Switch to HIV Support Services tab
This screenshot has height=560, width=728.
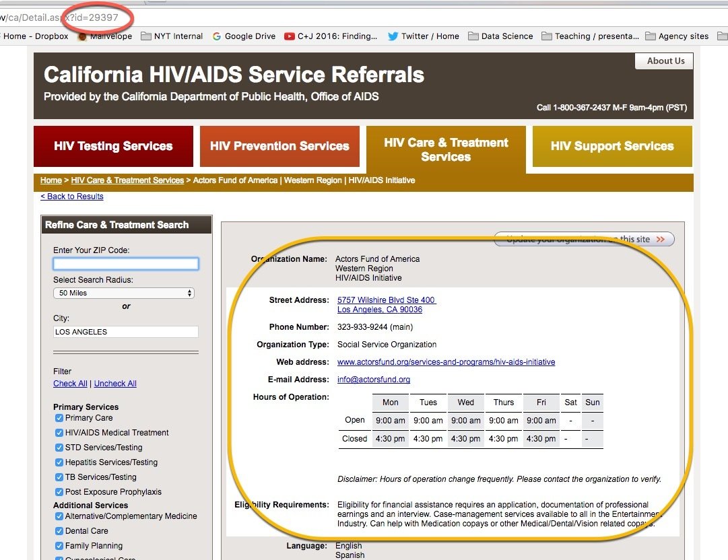[612, 146]
